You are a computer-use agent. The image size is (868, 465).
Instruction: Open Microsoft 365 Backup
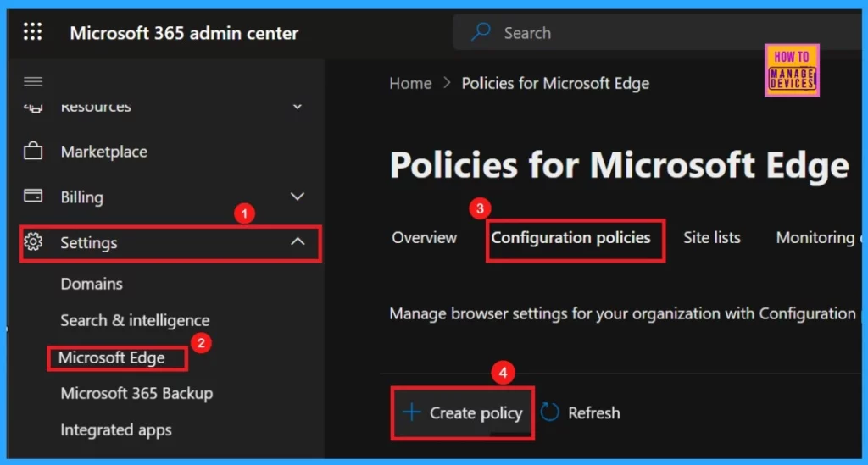click(136, 393)
